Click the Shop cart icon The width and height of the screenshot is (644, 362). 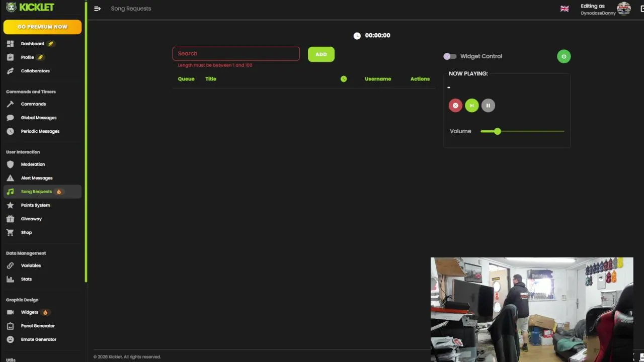click(x=10, y=232)
